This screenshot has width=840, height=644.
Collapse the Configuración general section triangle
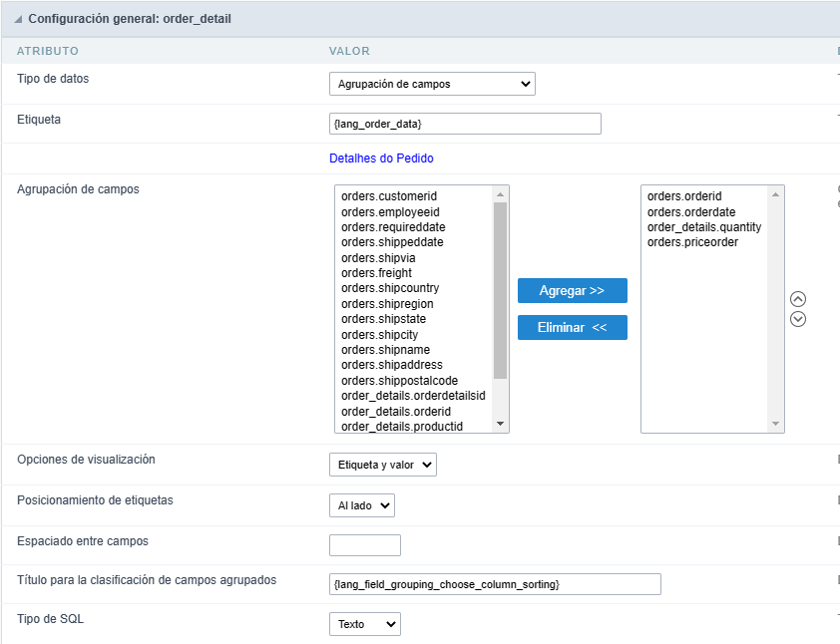(19, 19)
